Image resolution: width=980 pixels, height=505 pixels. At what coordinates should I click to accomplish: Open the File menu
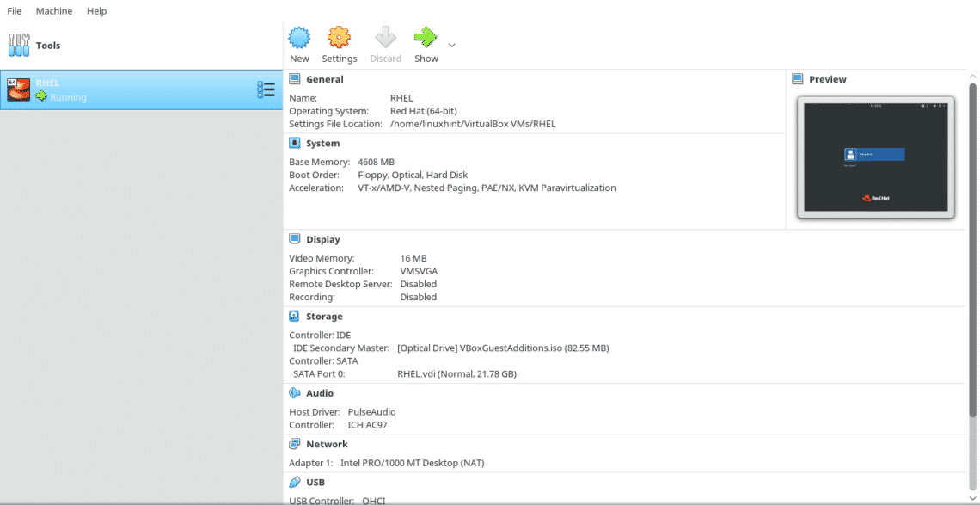[x=15, y=11]
